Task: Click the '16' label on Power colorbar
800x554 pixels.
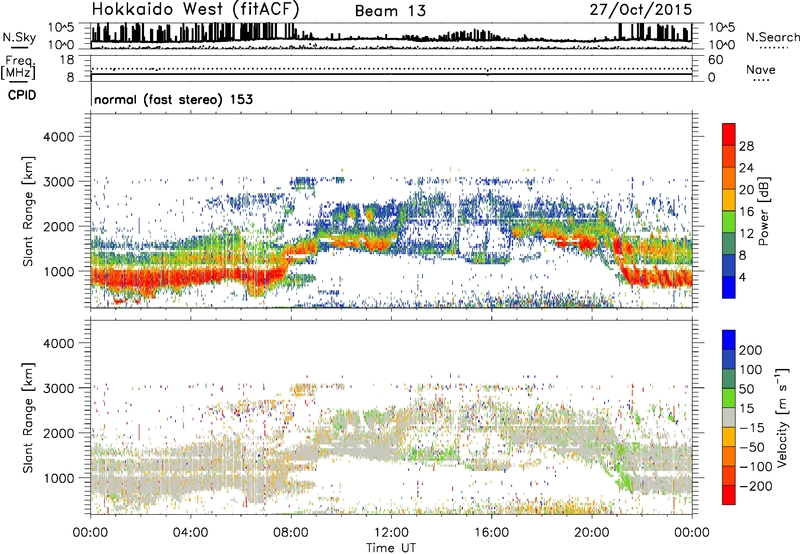Action: click(x=746, y=212)
